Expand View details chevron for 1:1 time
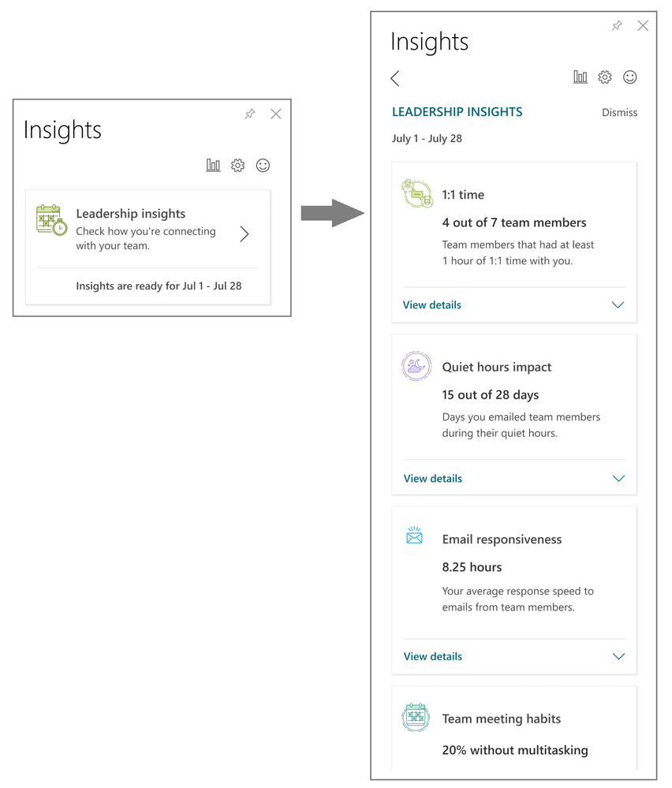The width and height of the screenshot is (672, 788). [x=618, y=305]
